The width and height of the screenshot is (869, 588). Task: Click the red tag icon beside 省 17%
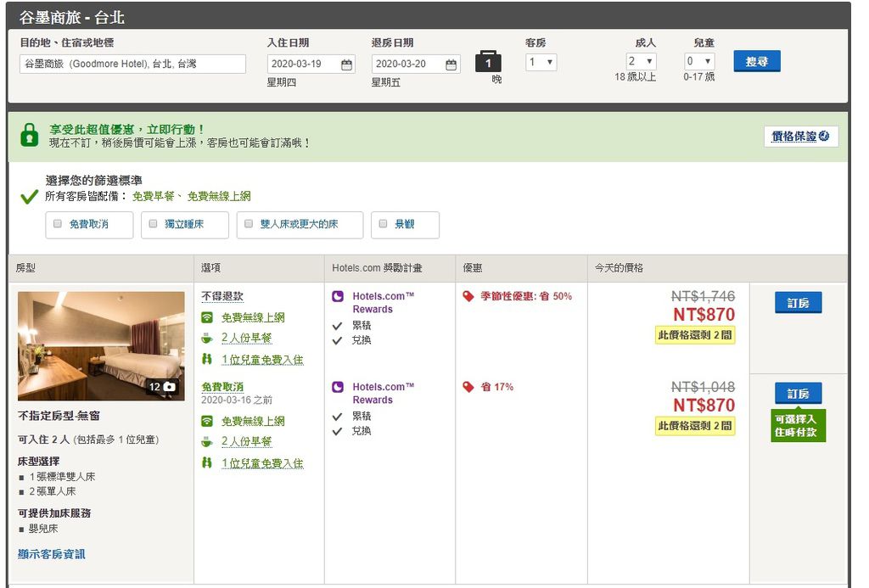[x=468, y=387]
